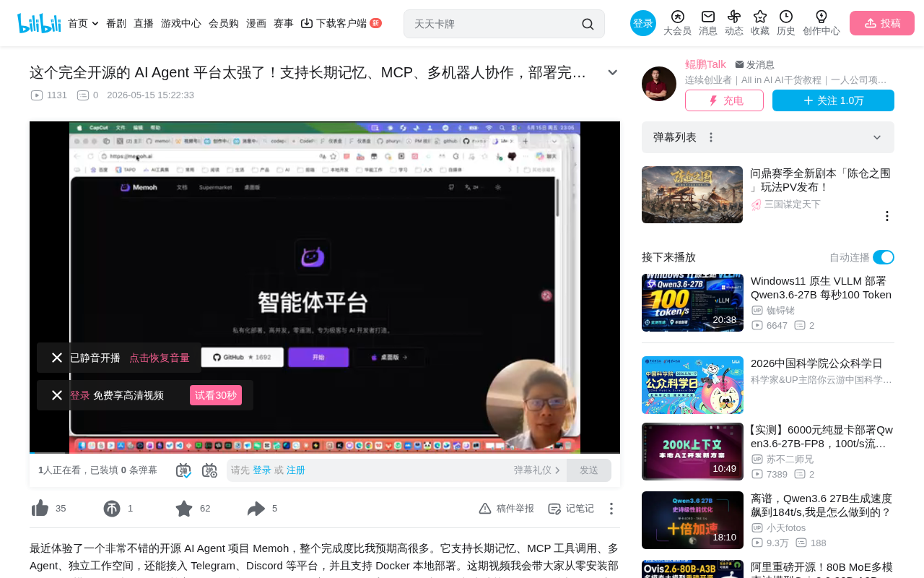Screen dimensions: 924x578
Task: Expand the 弹幕列表 panel
Action: (x=877, y=137)
